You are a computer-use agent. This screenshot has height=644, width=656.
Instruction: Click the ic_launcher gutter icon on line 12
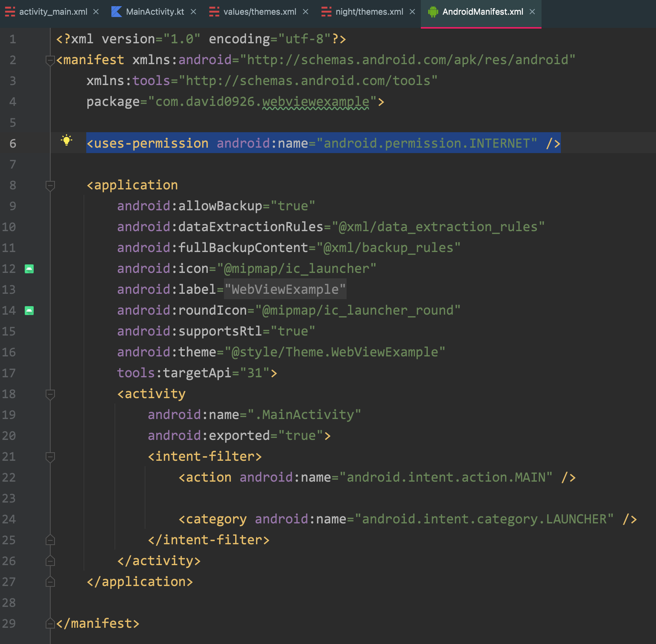point(29,269)
